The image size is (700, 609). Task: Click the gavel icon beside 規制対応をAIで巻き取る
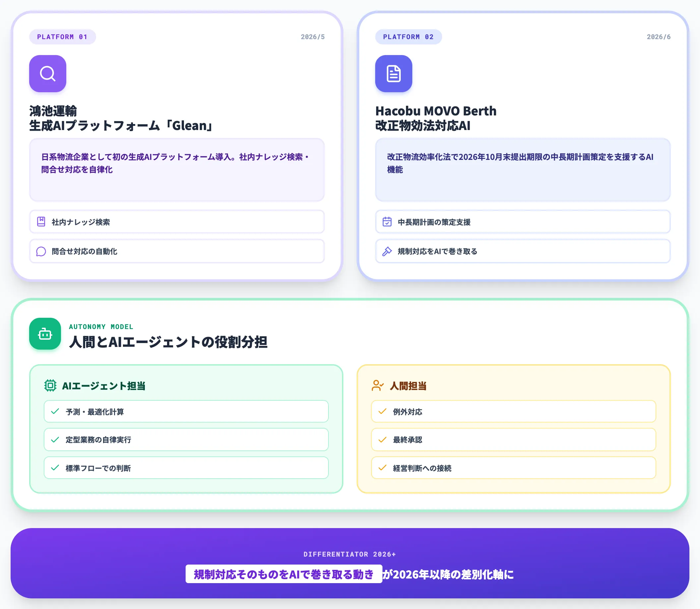tap(387, 251)
